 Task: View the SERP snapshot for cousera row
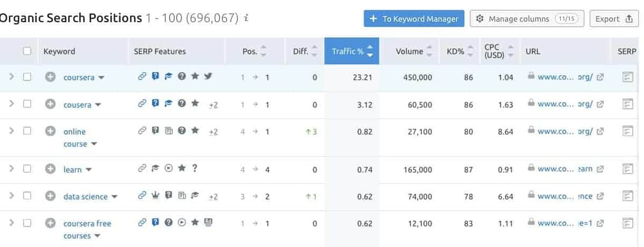click(627, 104)
